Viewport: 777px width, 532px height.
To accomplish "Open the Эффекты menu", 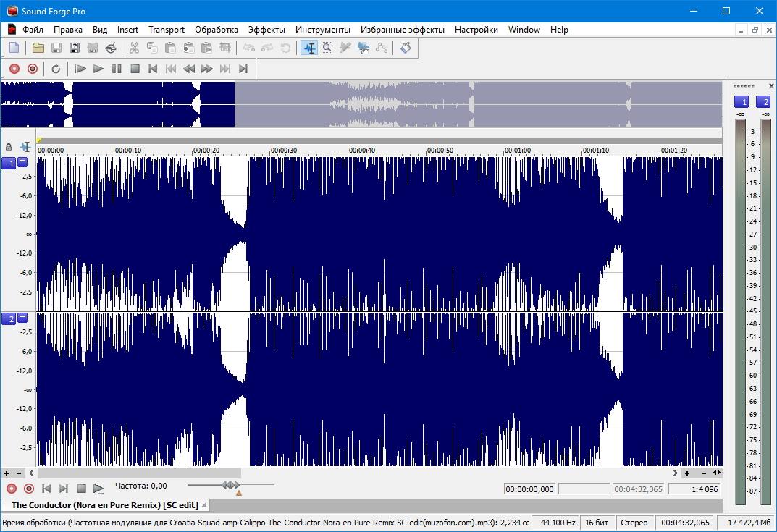I will coord(266,30).
